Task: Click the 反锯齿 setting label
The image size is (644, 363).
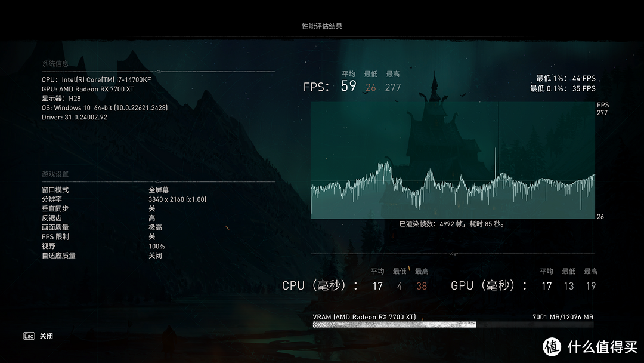Action: pyautogui.click(x=52, y=218)
